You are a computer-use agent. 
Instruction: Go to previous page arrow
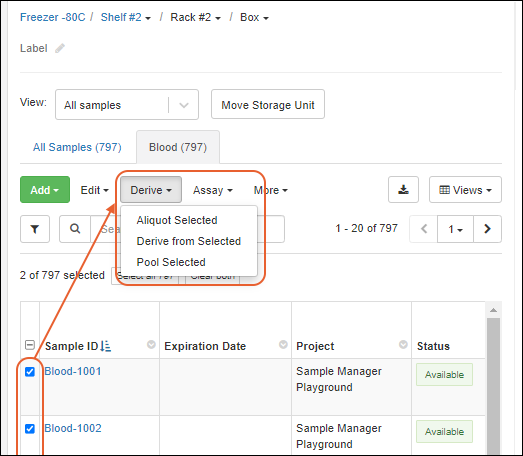pyautogui.click(x=424, y=229)
